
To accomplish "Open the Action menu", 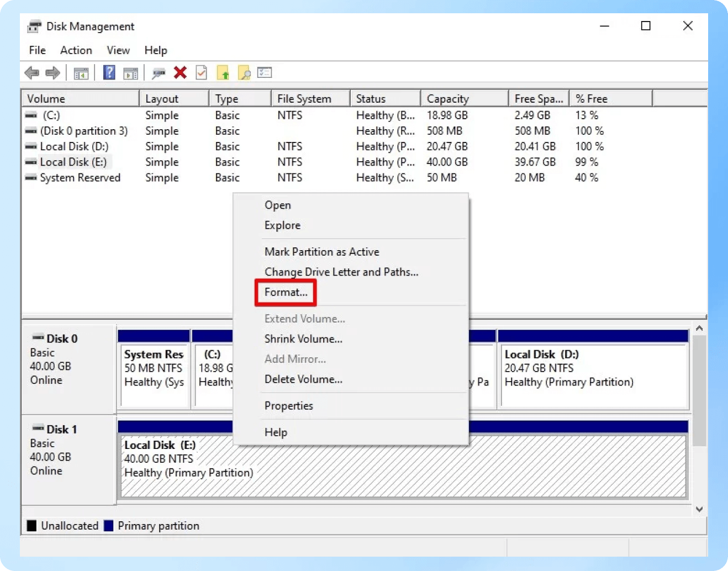I will coord(76,50).
